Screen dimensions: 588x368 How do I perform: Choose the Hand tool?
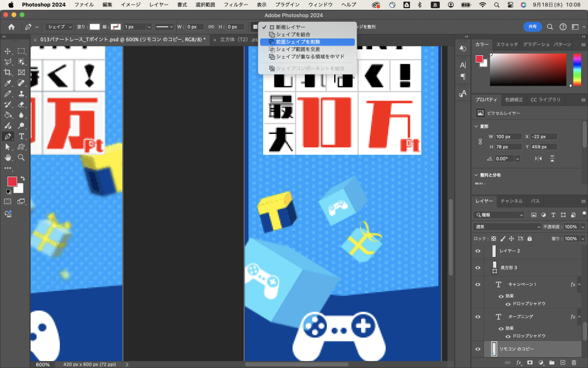8,157
